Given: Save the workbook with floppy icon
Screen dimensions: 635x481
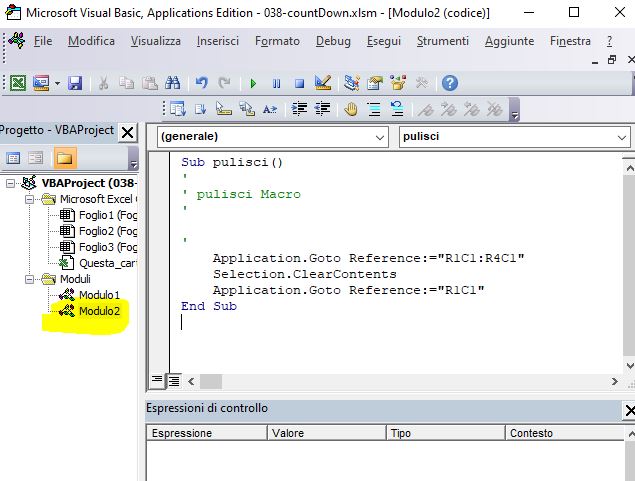Looking at the screenshot, I should click(75, 83).
